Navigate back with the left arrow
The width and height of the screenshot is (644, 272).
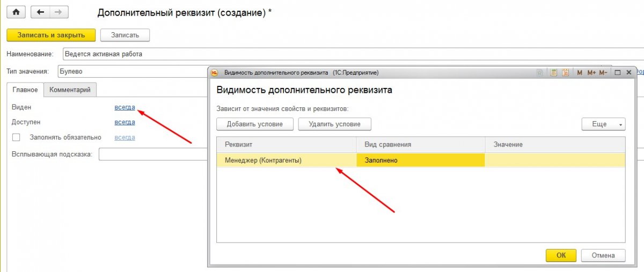click(x=40, y=12)
